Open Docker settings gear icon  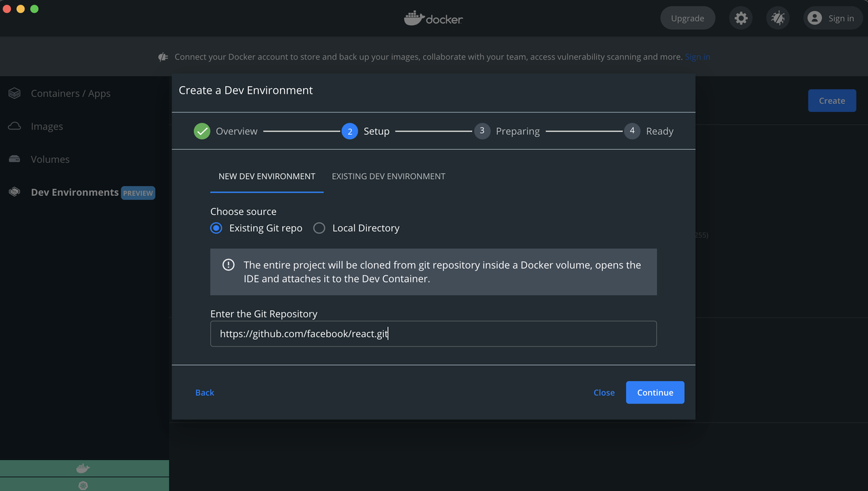tap(741, 18)
